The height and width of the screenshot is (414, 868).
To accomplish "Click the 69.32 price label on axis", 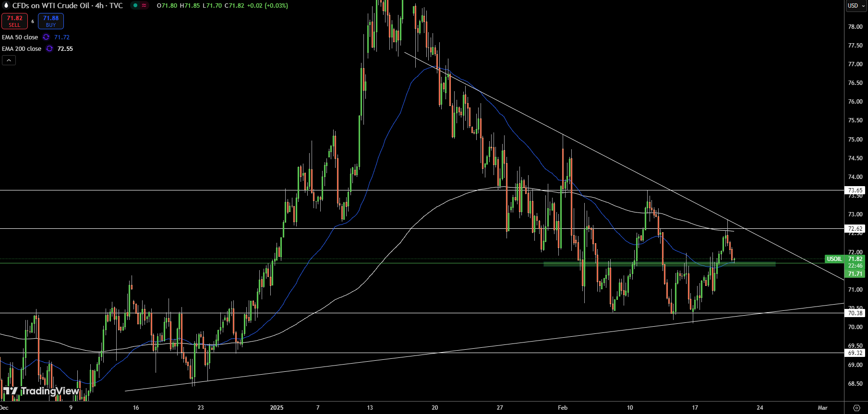I will [x=855, y=353].
